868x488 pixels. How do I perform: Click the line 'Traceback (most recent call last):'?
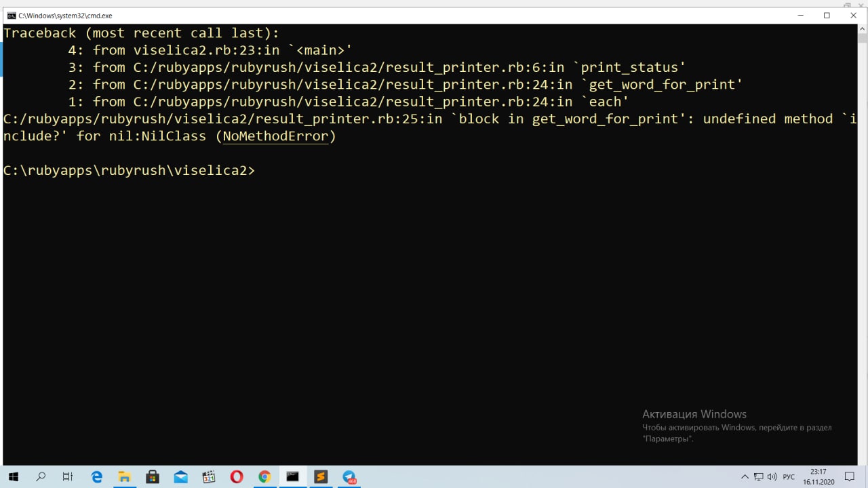[141, 33]
